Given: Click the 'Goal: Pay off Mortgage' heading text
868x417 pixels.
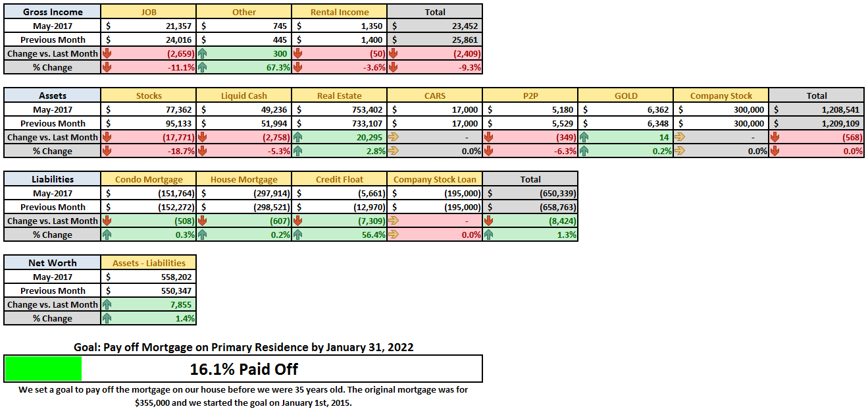Looking at the screenshot, I should tap(243, 347).
